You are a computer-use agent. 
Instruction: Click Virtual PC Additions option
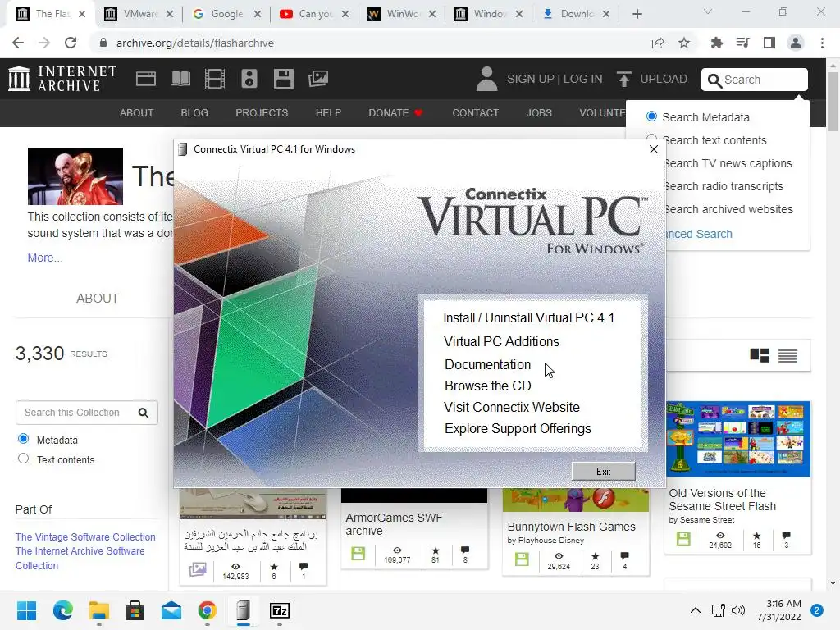click(501, 341)
